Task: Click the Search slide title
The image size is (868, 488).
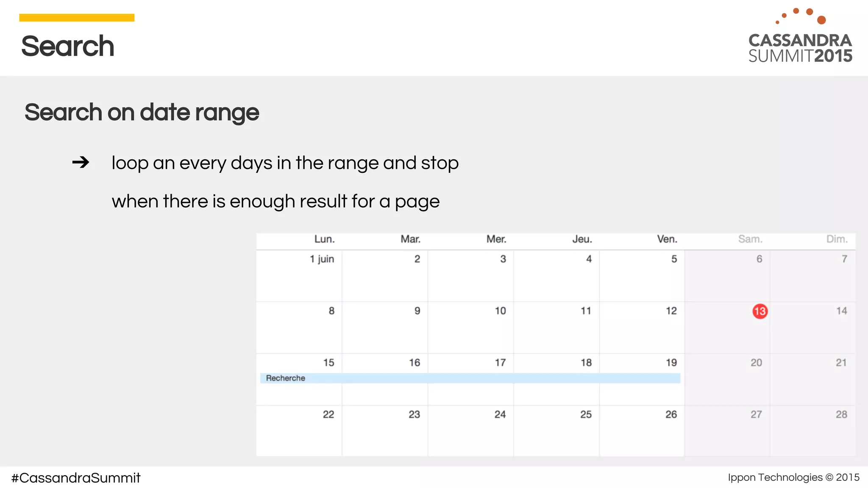Action: [68, 46]
